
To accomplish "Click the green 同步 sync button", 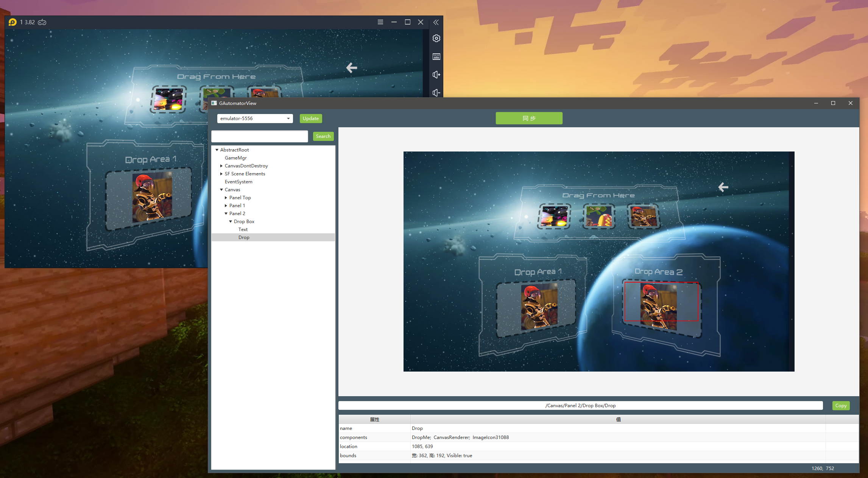I will 529,118.
